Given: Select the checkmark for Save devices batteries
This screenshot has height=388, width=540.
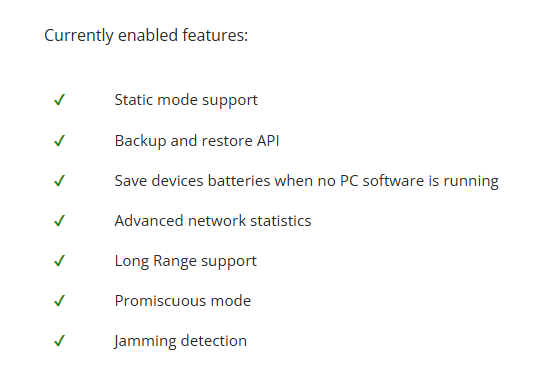Looking at the screenshot, I should coord(60,181).
